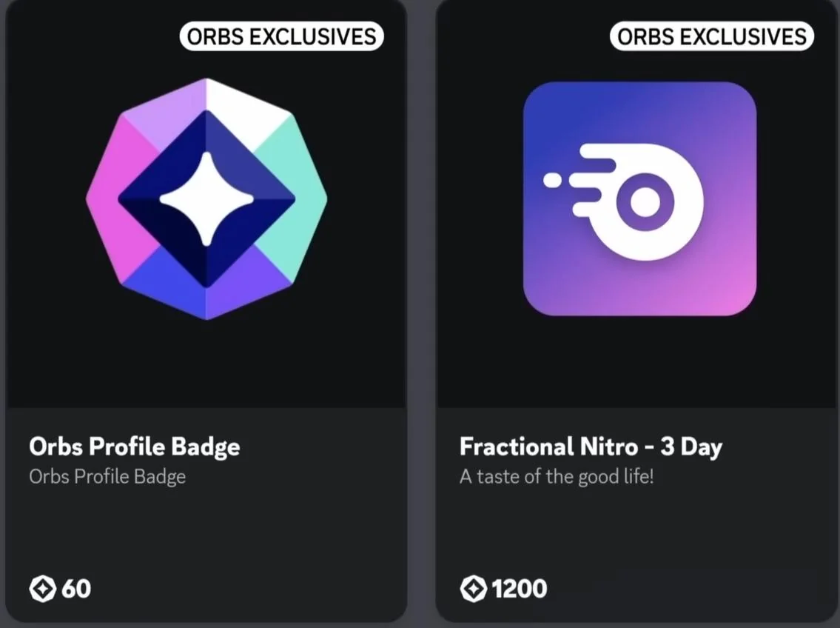Click the white four-point star in badge center

tap(206, 199)
